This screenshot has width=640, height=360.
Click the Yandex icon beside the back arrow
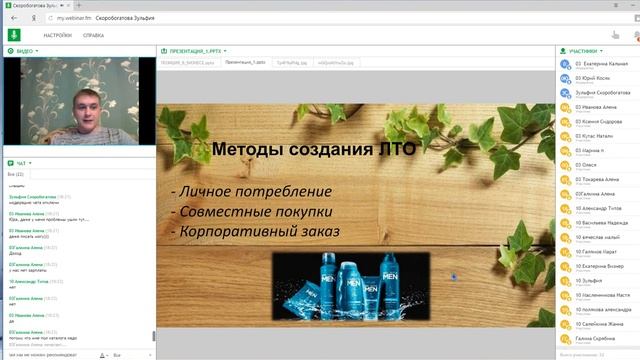pos(34,18)
